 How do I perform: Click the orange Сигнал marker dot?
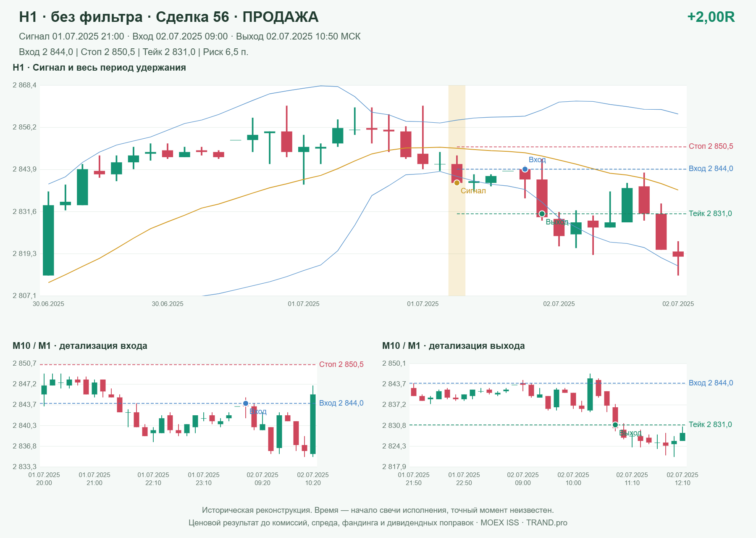457,183
